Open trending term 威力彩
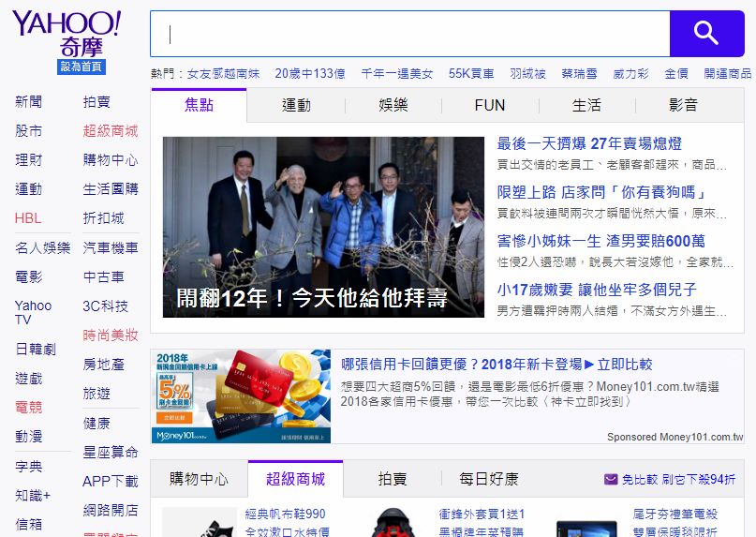This screenshot has height=537, width=756. [x=630, y=74]
